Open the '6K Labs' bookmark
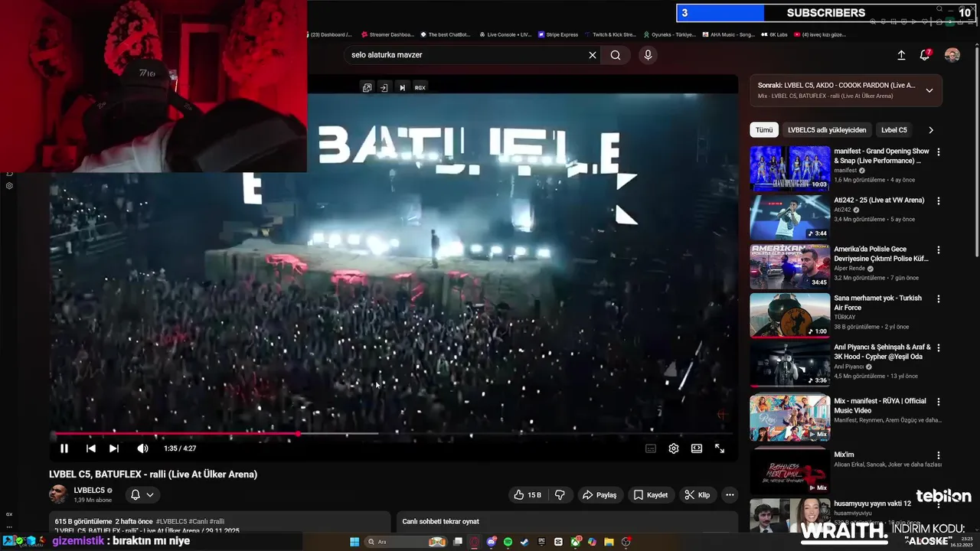 pyautogui.click(x=774, y=34)
